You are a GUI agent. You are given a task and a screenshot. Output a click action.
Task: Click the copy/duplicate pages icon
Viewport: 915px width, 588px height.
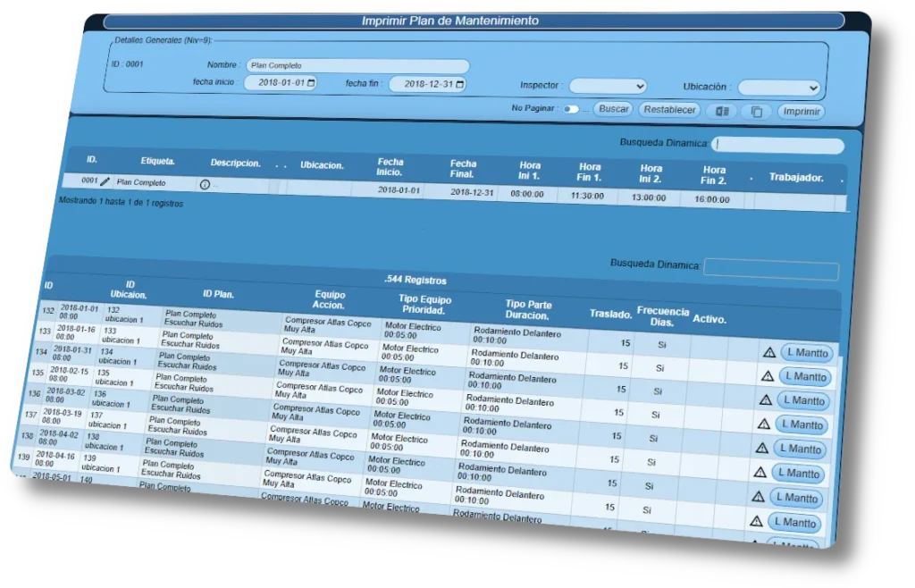coord(757,112)
